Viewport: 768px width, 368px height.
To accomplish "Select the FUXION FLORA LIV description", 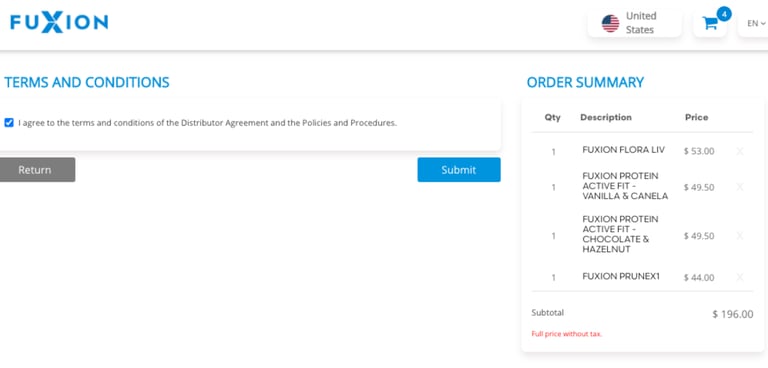I will pyautogui.click(x=624, y=150).
